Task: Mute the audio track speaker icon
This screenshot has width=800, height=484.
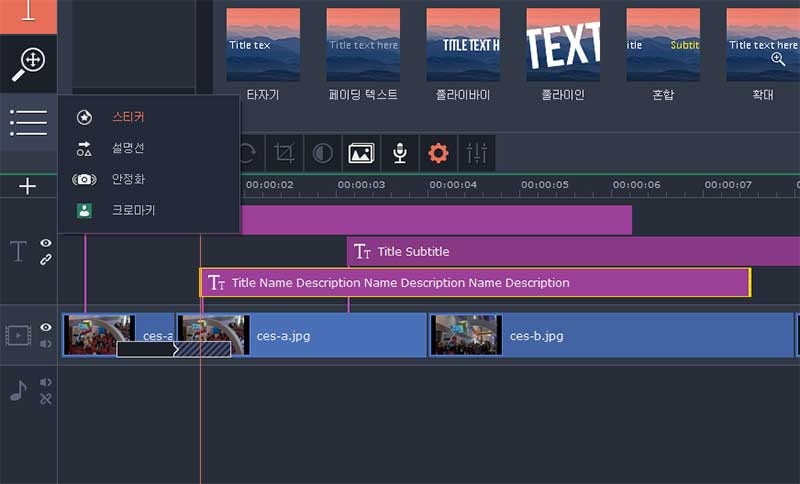Action: pos(46,383)
